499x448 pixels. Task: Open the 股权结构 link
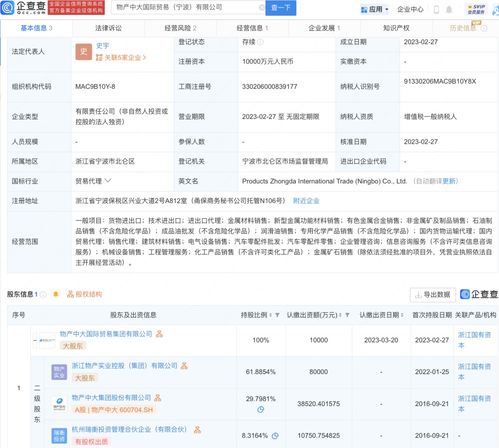pyautogui.click(x=85, y=294)
